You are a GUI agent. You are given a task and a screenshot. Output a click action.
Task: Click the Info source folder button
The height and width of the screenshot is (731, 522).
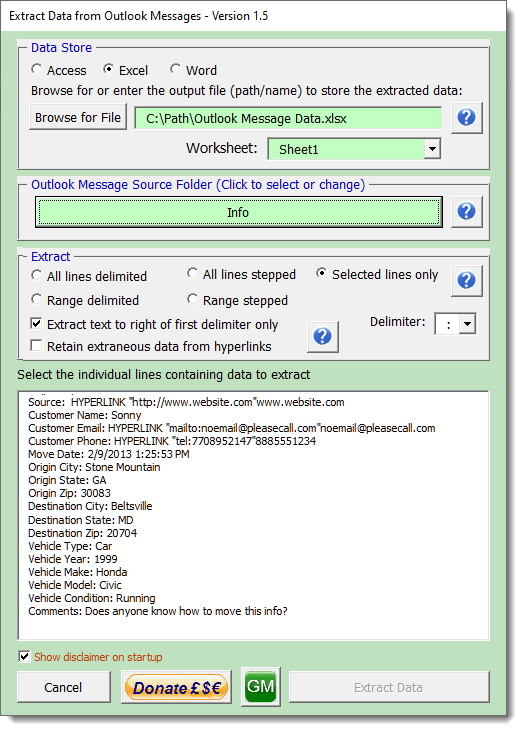238,213
